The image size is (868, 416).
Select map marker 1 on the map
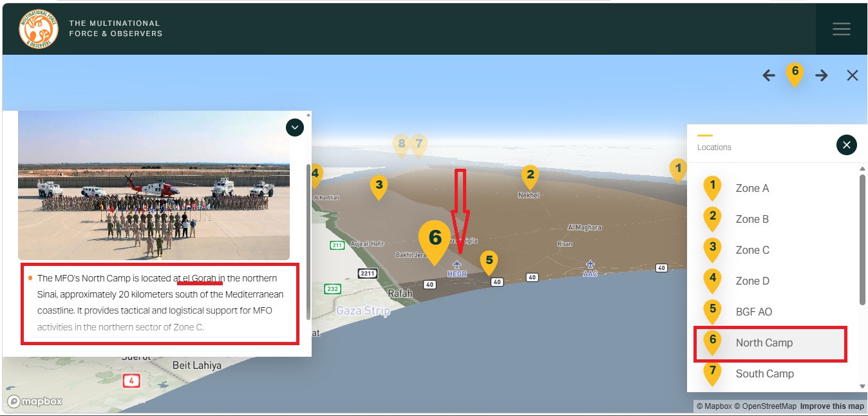click(677, 171)
